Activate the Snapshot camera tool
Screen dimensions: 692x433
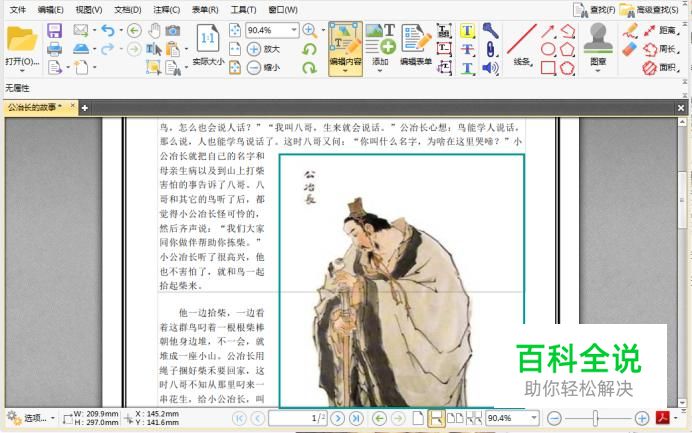click(x=173, y=30)
